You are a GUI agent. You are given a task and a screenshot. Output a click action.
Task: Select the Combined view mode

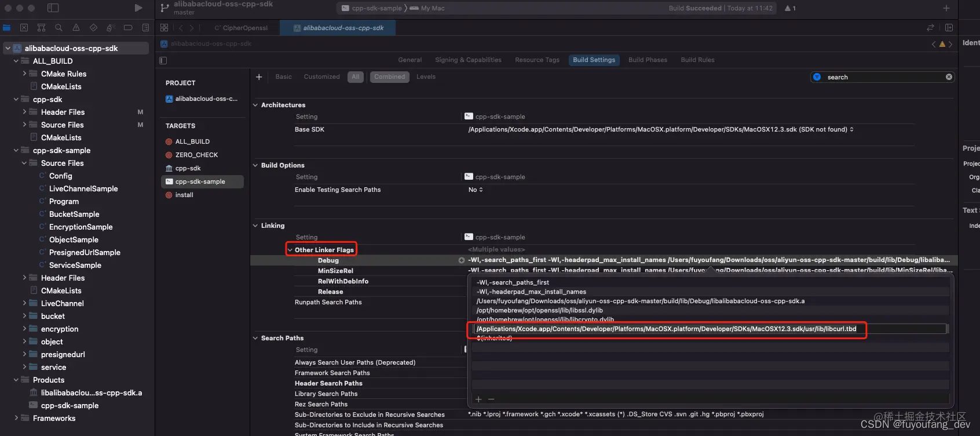tap(390, 77)
